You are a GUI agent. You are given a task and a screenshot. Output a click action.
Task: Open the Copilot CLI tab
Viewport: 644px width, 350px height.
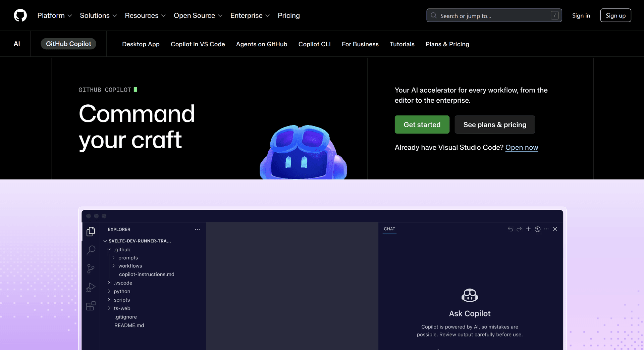tap(315, 44)
